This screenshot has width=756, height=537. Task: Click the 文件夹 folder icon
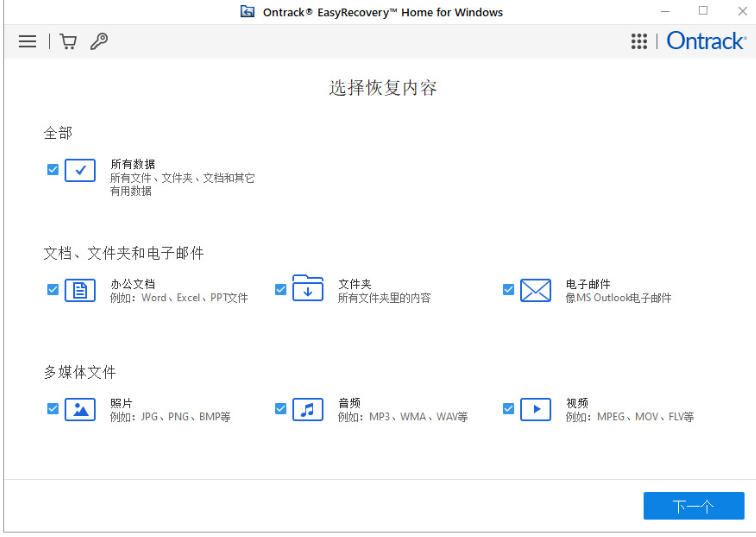tap(308, 289)
